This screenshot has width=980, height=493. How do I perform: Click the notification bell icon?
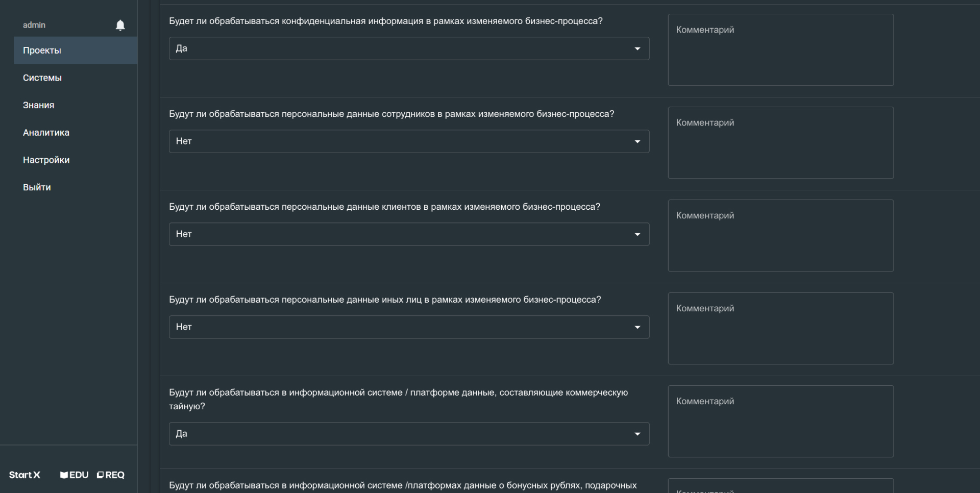click(x=120, y=25)
